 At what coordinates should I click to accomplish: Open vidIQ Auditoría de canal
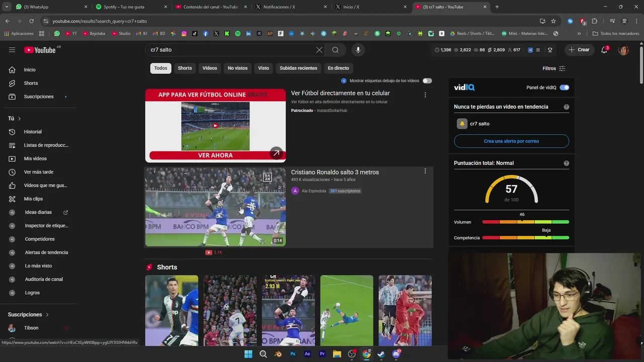44,279
